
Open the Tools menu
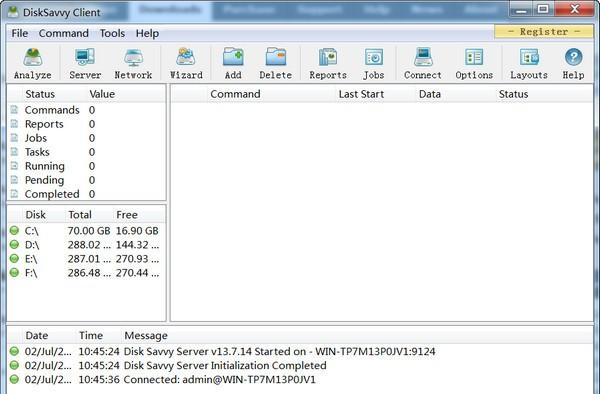pos(112,33)
